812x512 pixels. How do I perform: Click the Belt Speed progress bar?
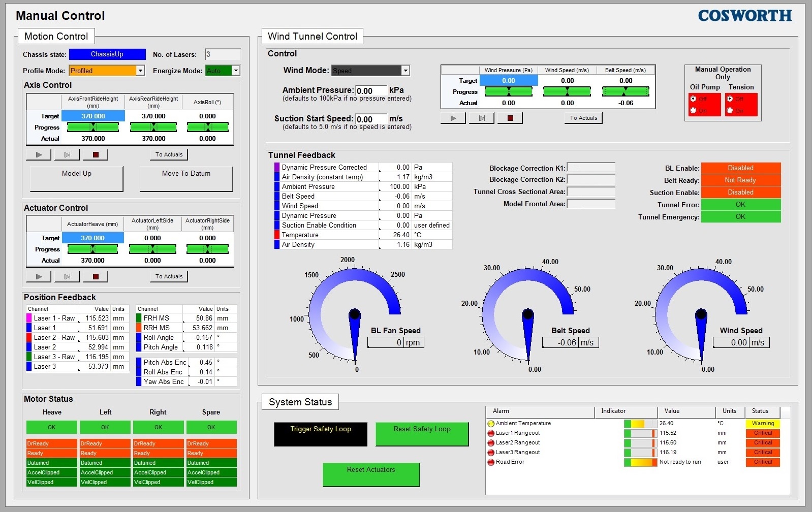point(626,91)
